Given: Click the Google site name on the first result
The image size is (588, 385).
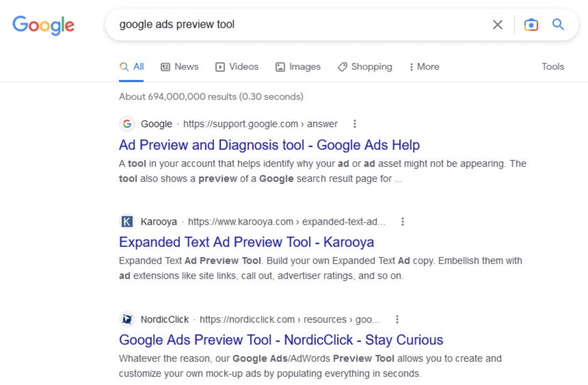Looking at the screenshot, I should 156,124.
